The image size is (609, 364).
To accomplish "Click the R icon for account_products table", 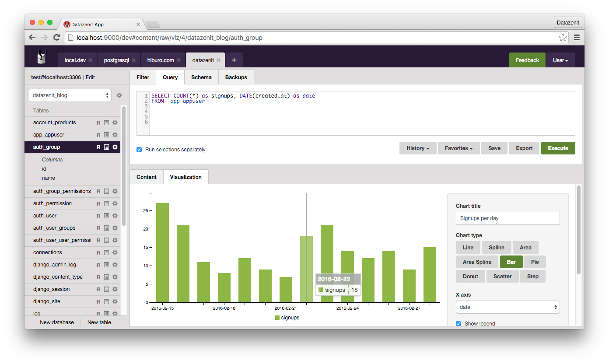I will tap(98, 123).
